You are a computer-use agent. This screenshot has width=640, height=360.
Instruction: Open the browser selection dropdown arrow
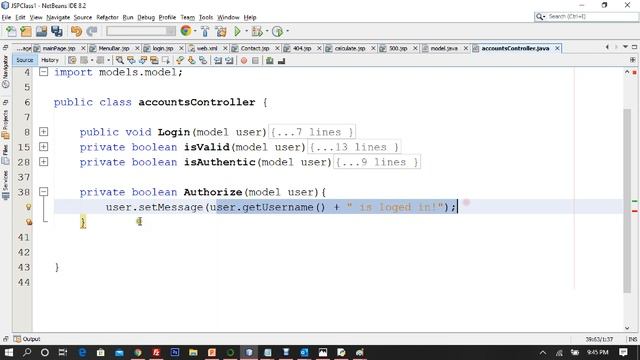[x=195, y=31]
